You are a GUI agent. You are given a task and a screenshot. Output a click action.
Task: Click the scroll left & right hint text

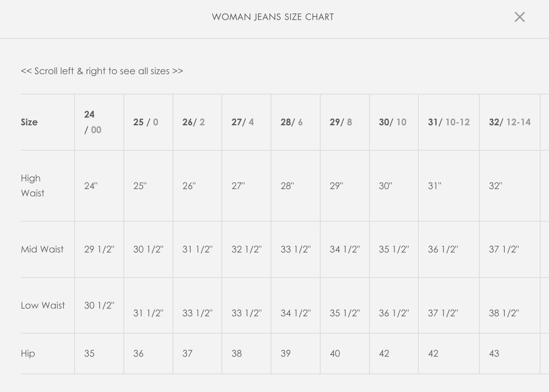click(x=102, y=71)
